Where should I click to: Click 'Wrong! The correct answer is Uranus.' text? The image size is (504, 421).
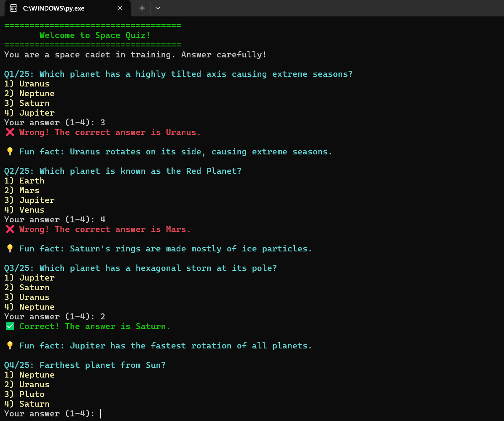click(x=110, y=132)
